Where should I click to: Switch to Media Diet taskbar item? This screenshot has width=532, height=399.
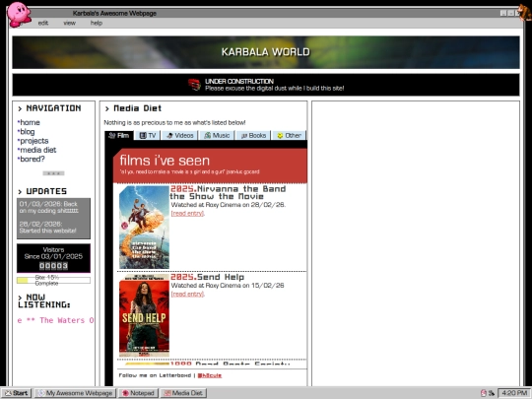pos(183,393)
